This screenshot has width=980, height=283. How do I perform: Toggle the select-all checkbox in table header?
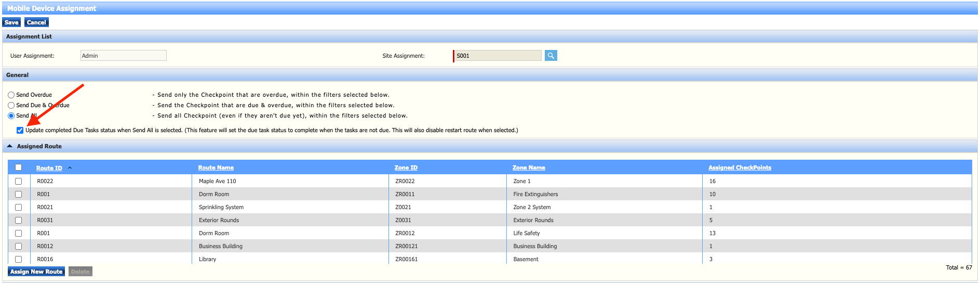[x=19, y=168]
